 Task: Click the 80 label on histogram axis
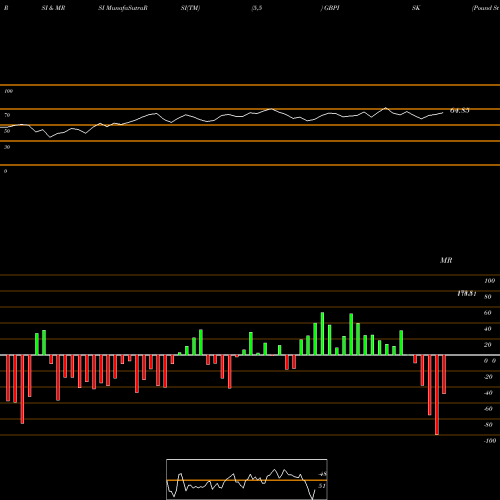488,297
